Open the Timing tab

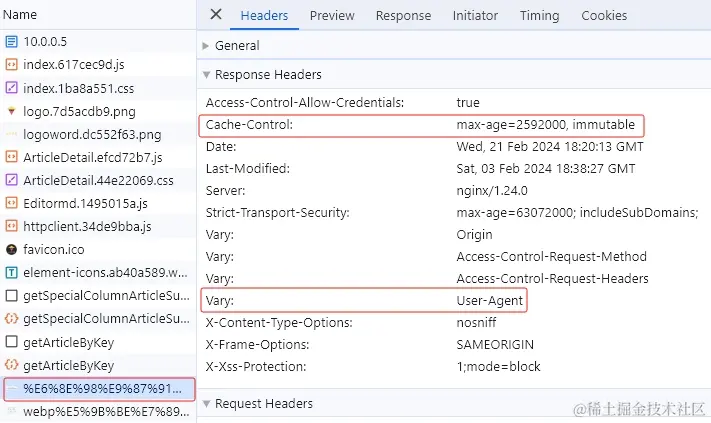[539, 16]
